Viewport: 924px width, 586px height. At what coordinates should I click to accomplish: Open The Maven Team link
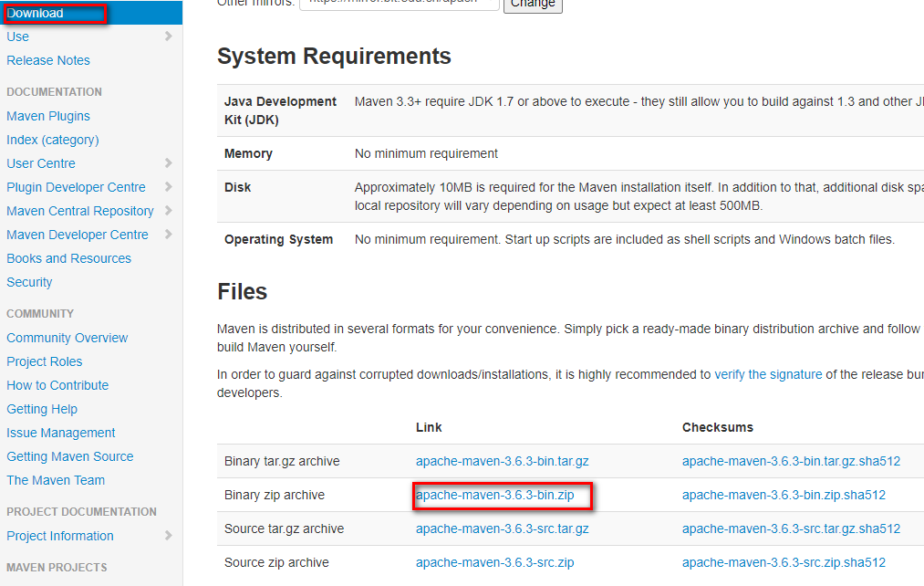click(56, 480)
